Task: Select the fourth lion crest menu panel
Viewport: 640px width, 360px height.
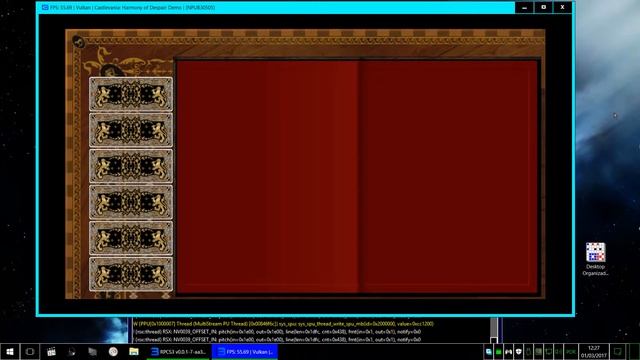Action: point(131,202)
